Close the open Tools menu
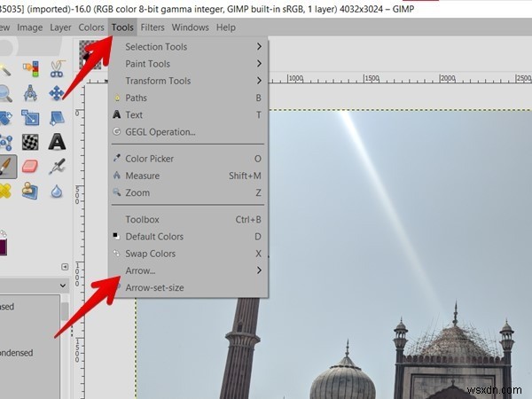The image size is (532, 399). click(x=122, y=27)
